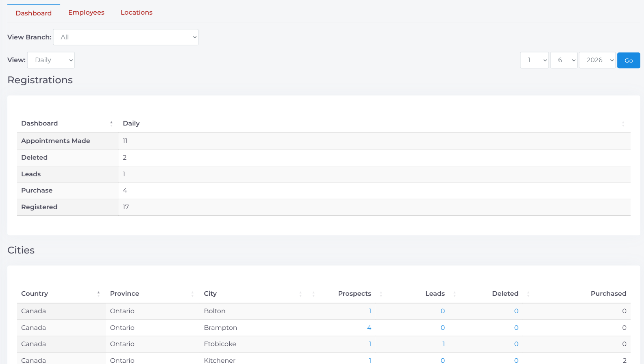The height and width of the screenshot is (364, 644).
Task: Open Etobicoke leads count 1 link
Action: (x=444, y=344)
